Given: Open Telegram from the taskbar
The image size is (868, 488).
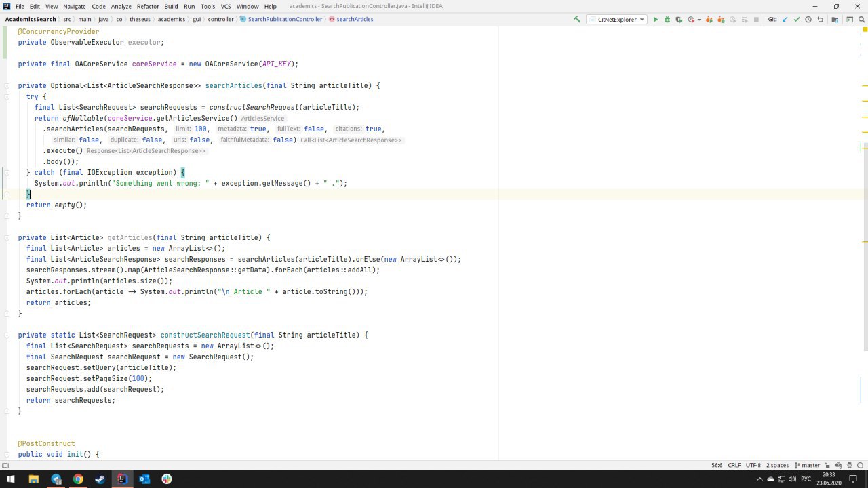Looking at the screenshot, I should [x=56, y=479].
